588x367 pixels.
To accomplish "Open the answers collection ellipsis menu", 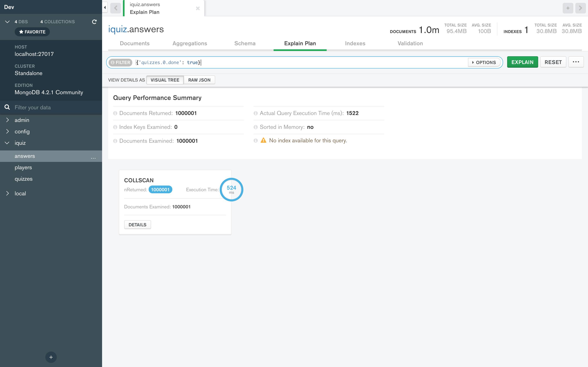I will [x=93, y=157].
